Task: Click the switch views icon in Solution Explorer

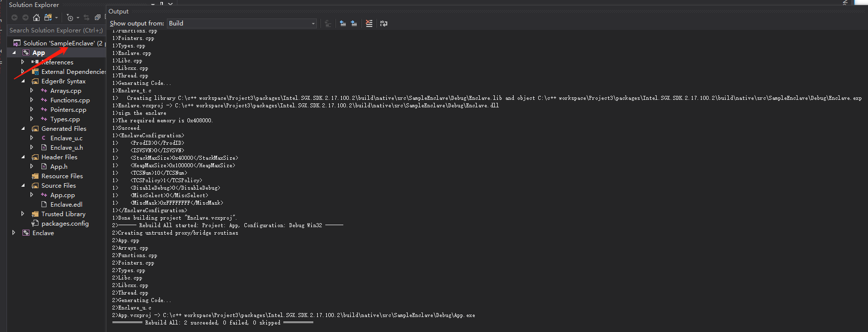Action: pos(48,17)
